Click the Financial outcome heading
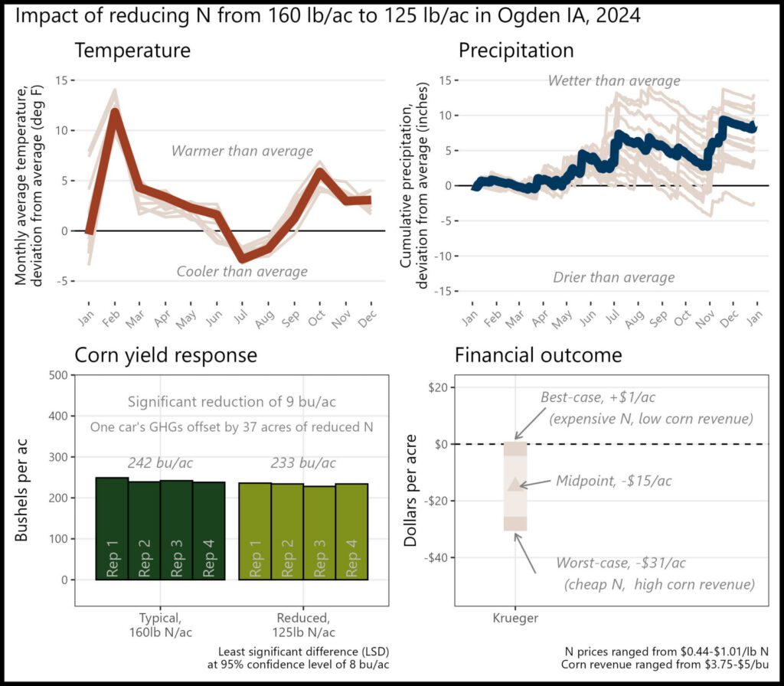The height and width of the screenshot is (686, 784). pyautogui.click(x=538, y=355)
